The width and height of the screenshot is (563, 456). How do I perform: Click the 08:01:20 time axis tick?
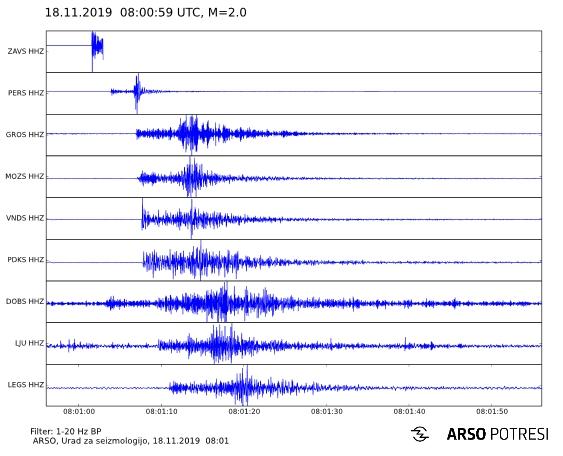click(244, 411)
